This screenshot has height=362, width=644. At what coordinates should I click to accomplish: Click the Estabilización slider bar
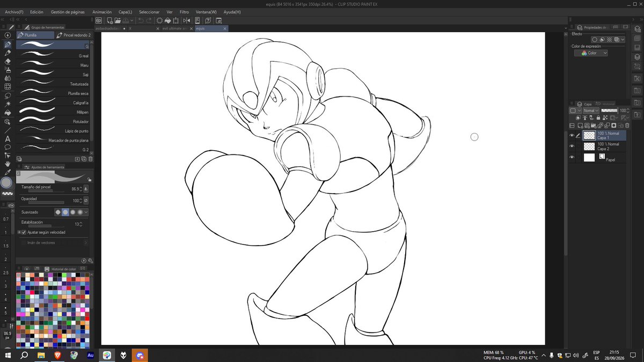[x=46, y=226]
